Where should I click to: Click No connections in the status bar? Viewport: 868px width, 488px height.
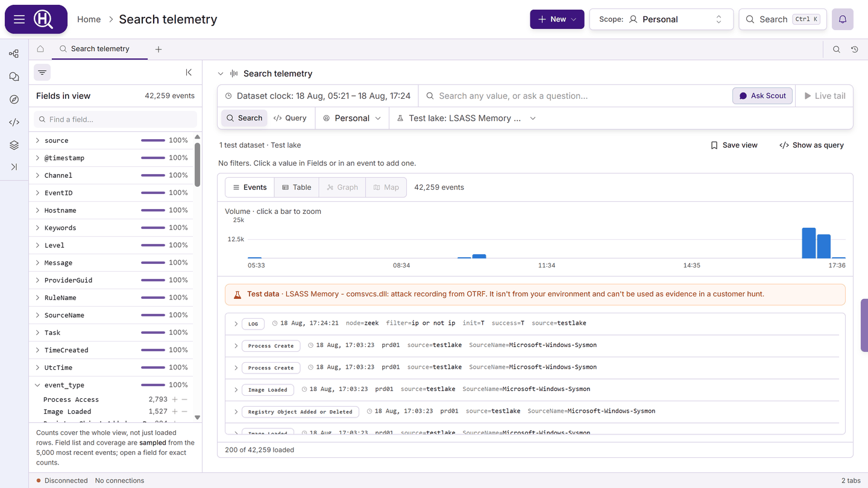click(119, 481)
